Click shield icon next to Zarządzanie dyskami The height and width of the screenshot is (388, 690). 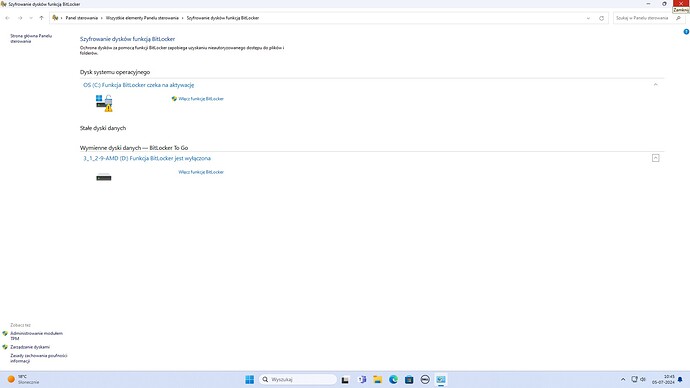pos(5,347)
